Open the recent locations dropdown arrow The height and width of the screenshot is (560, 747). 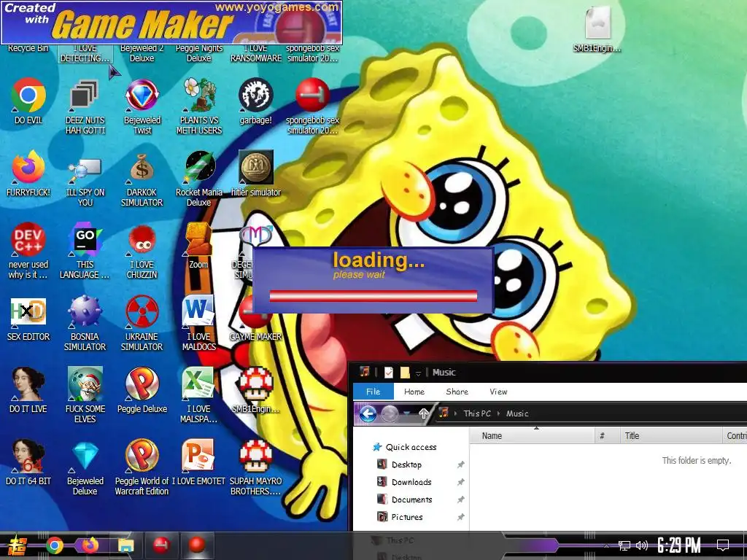point(406,413)
